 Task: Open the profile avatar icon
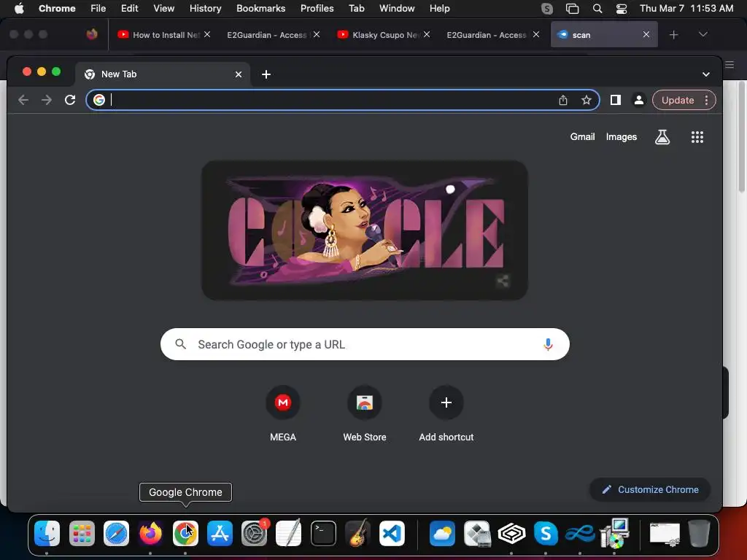[x=639, y=100]
